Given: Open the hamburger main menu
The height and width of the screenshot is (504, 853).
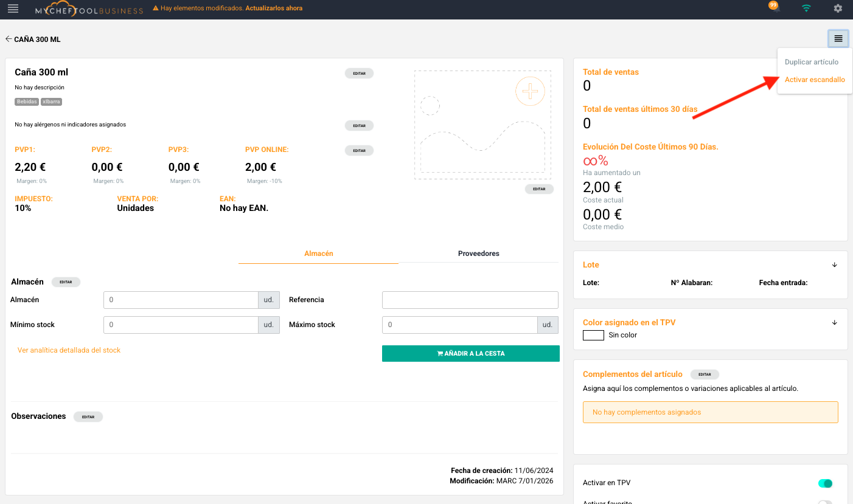Looking at the screenshot, I should click(x=13, y=9).
